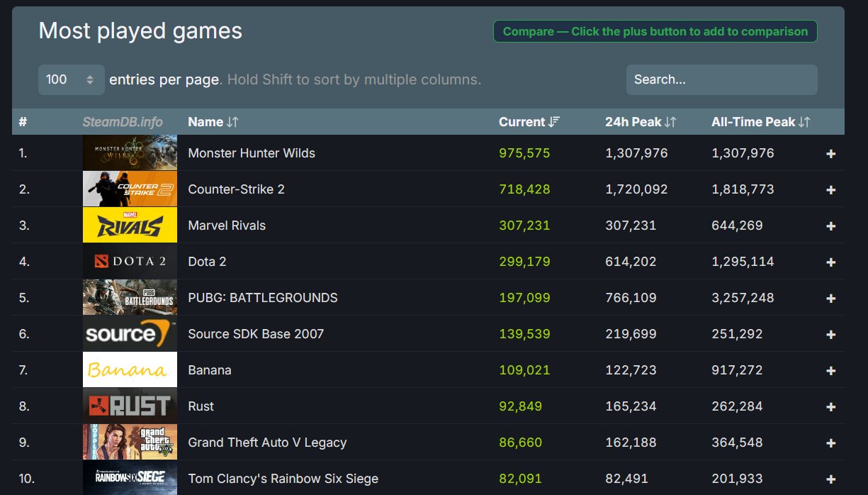
Task: Click the Source SDK Base 2007 thumbnail
Action: pos(130,334)
